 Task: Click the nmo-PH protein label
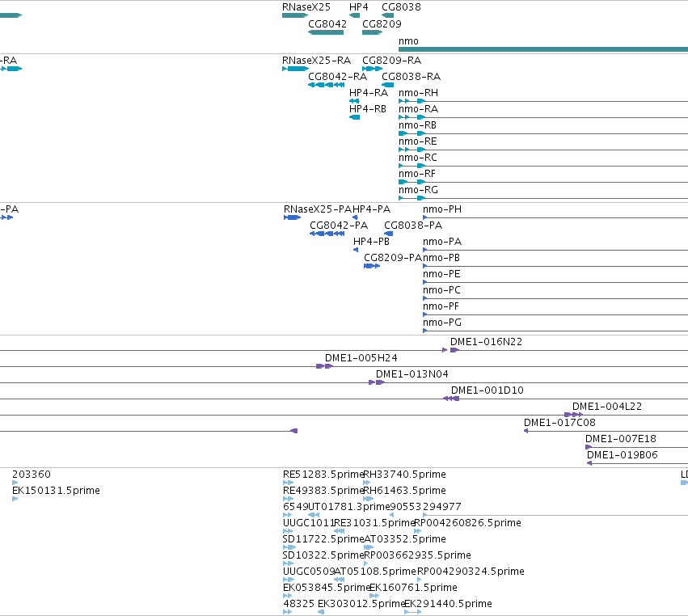click(442, 209)
